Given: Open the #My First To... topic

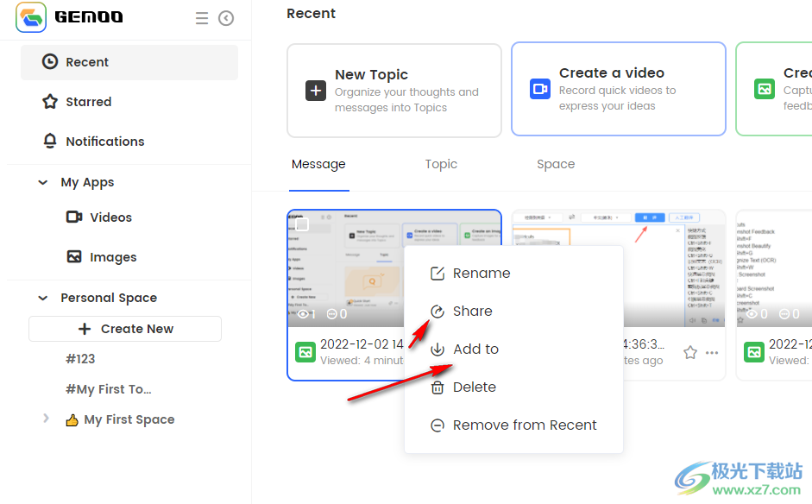Looking at the screenshot, I should click(109, 389).
